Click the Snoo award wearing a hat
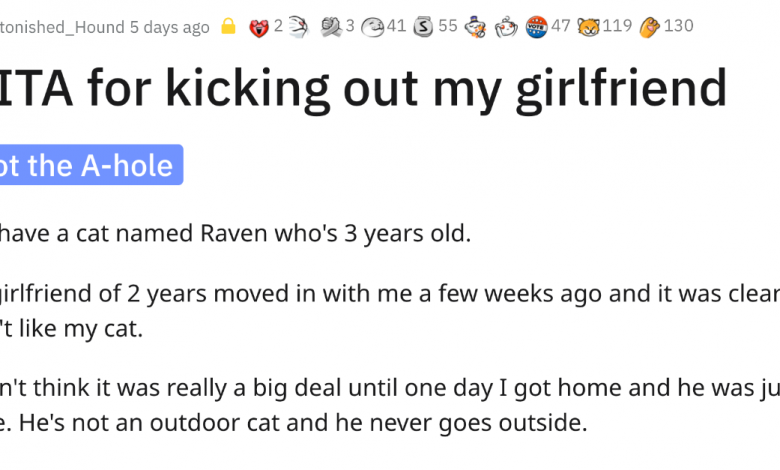 click(473, 26)
